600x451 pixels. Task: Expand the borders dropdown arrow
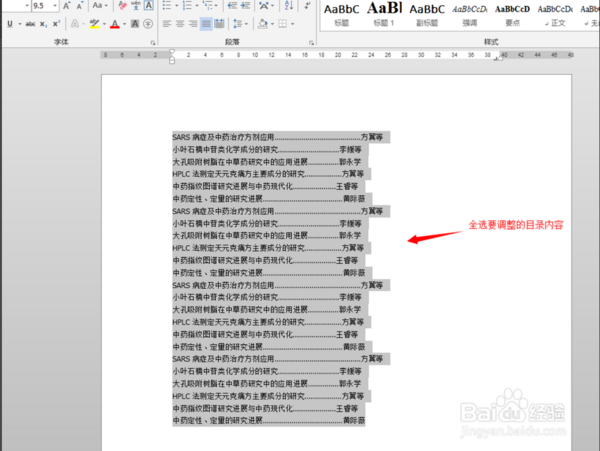point(292,24)
